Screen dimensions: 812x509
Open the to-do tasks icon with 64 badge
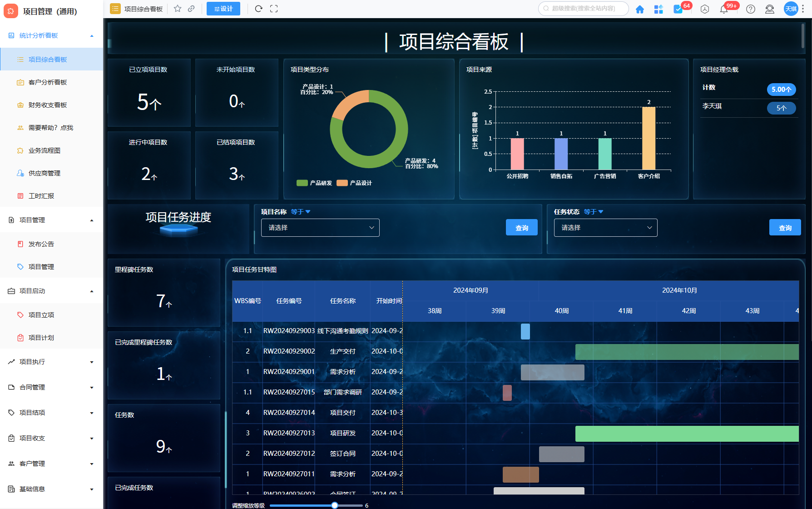click(x=678, y=9)
